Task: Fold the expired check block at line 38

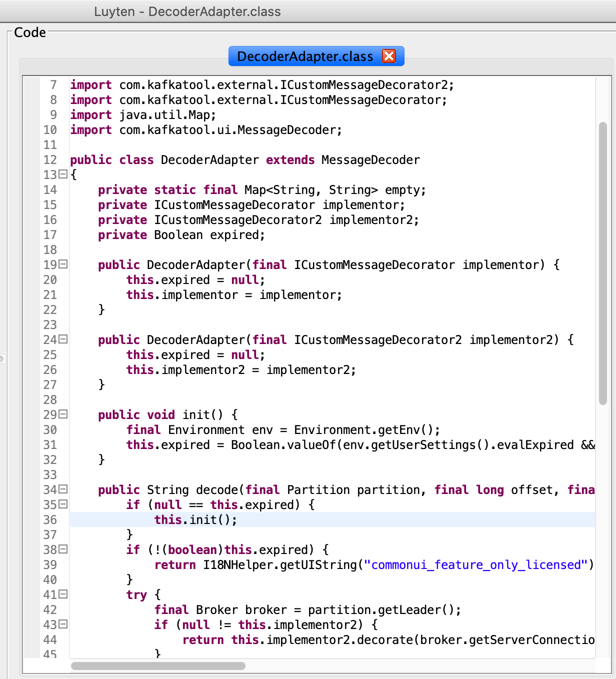Action: 63,549
